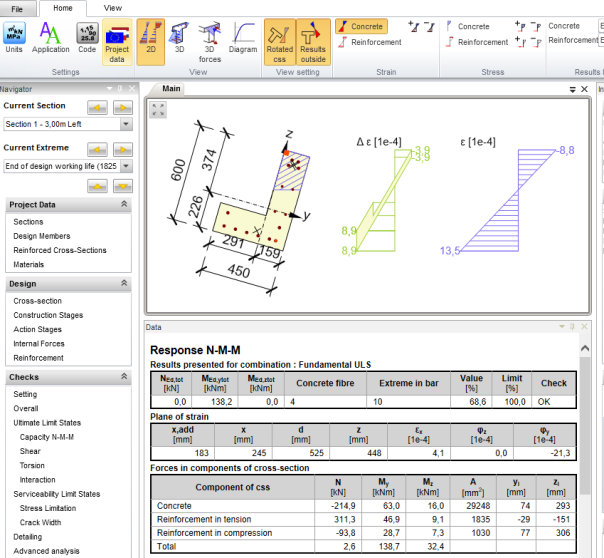
Task: Open the File menu
Action: pyautogui.click(x=19, y=7)
